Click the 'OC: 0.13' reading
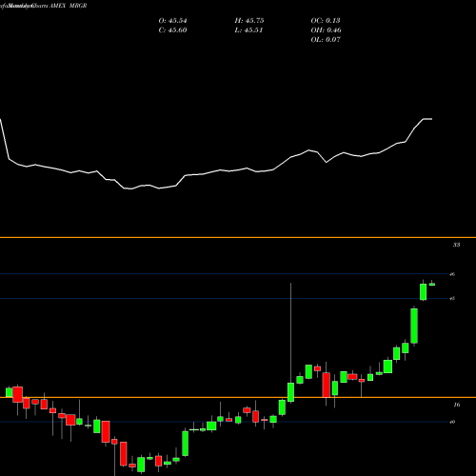The image size is (476, 476). coord(326,21)
